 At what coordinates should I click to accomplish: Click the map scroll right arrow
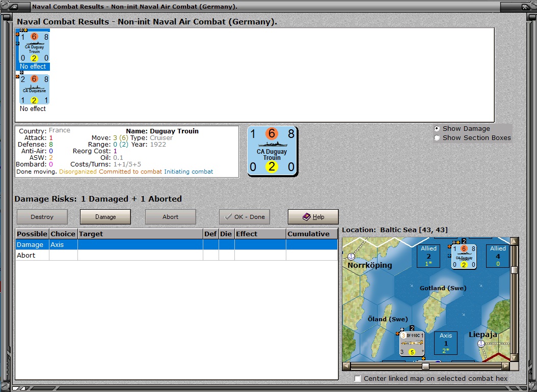506,366
